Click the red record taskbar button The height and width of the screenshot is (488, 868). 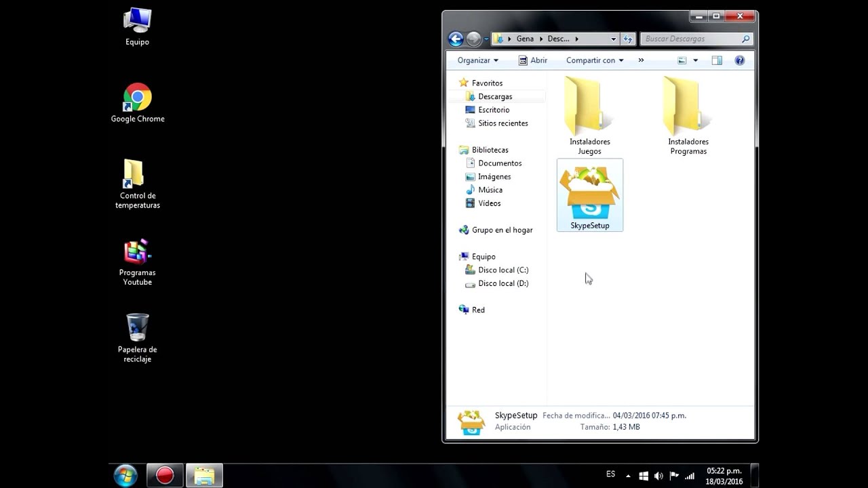165,476
